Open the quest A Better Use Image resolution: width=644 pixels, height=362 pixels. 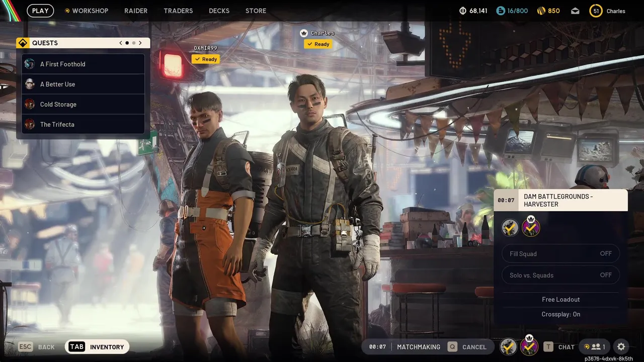[x=83, y=84]
